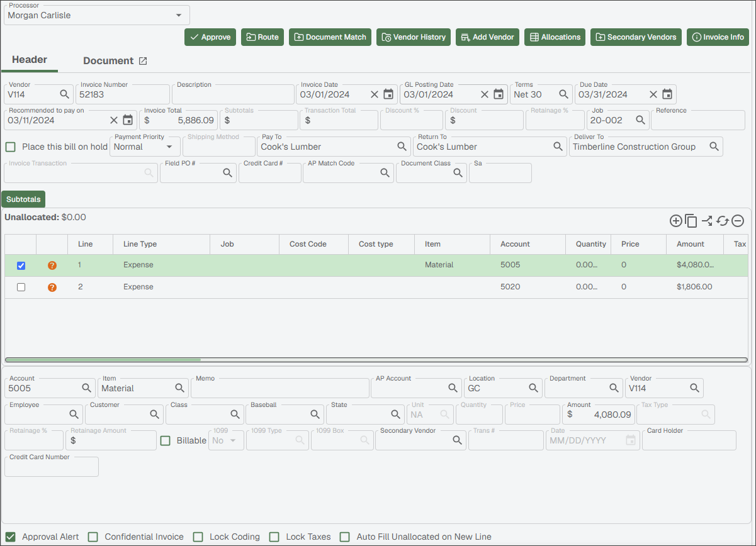The image size is (756, 546).
Task: Search for a vendor in header Vendor field
Action: 64,94
